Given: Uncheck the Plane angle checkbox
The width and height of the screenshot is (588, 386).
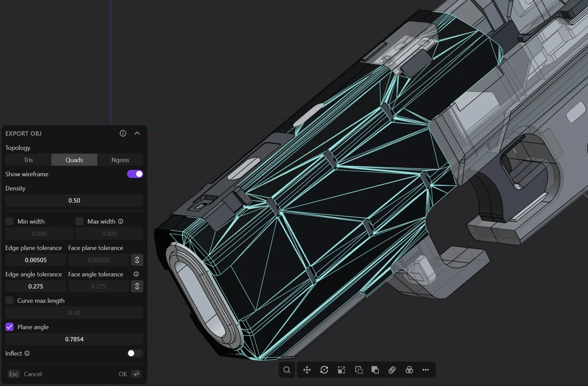Looking at the screenshot, I should tap(9, 327).
